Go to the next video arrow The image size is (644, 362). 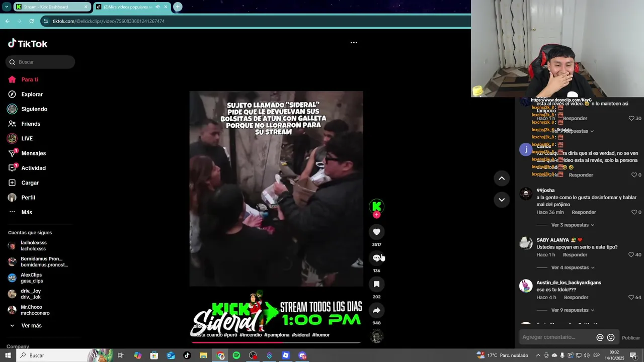click(502, 200)
